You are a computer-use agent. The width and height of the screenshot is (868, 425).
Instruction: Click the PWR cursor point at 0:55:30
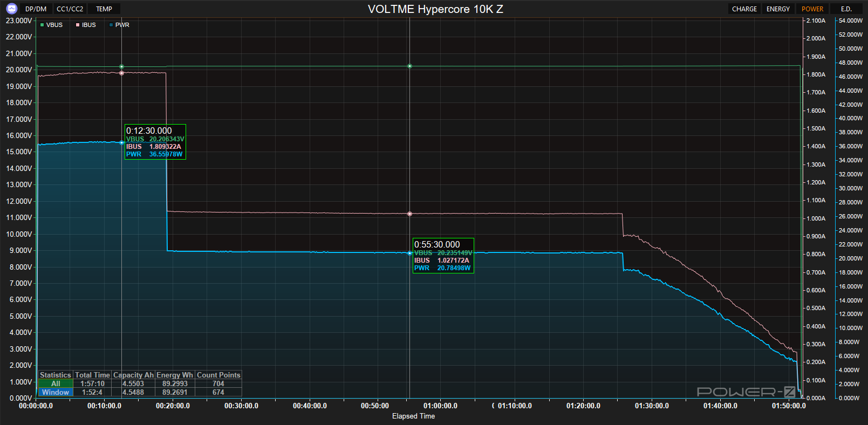410,253
